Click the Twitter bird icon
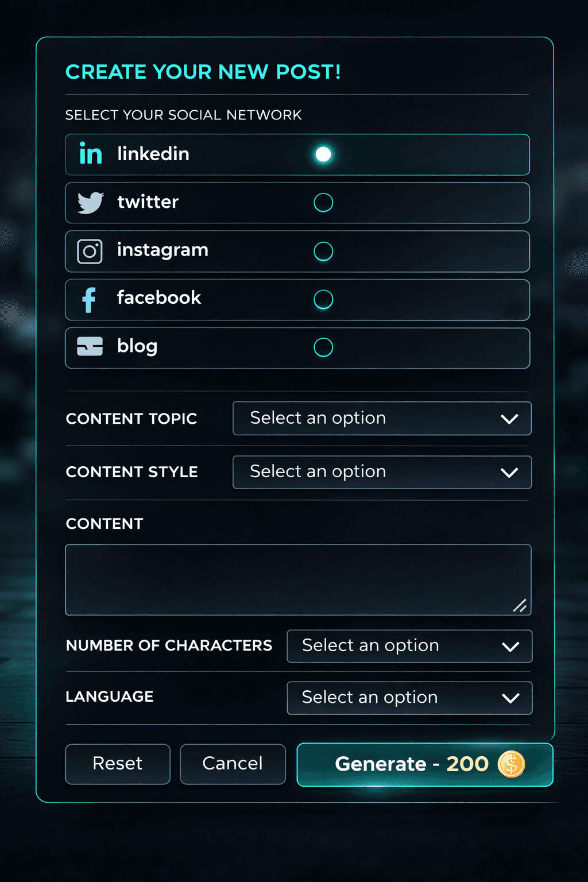Screen dimensions: 588x882 coord(90,202)
